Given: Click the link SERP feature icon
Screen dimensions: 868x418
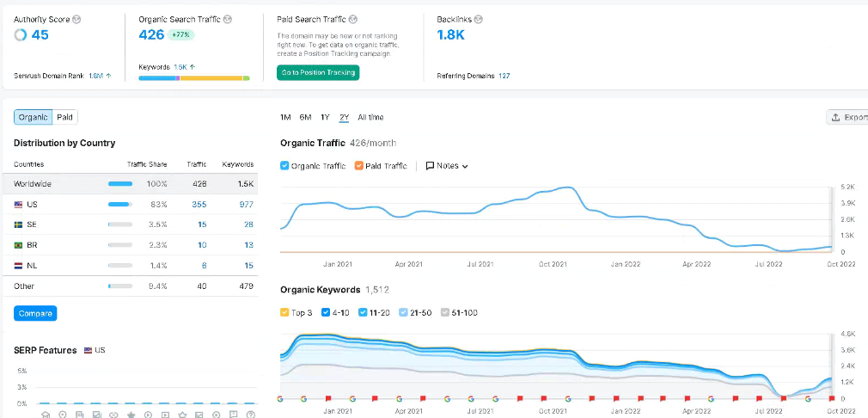Looking at the screenshot, I should [113, 415].
